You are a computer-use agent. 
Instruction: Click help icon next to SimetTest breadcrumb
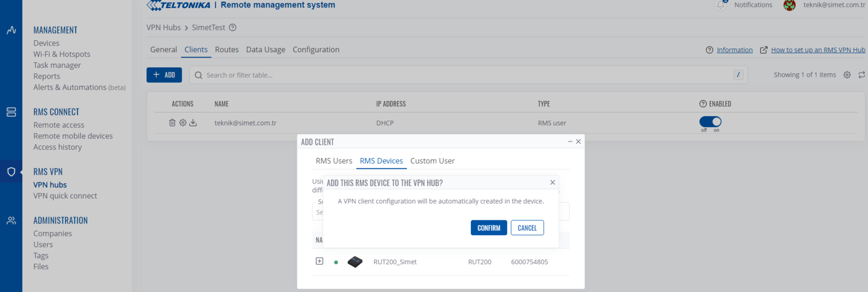pos(233,28)
